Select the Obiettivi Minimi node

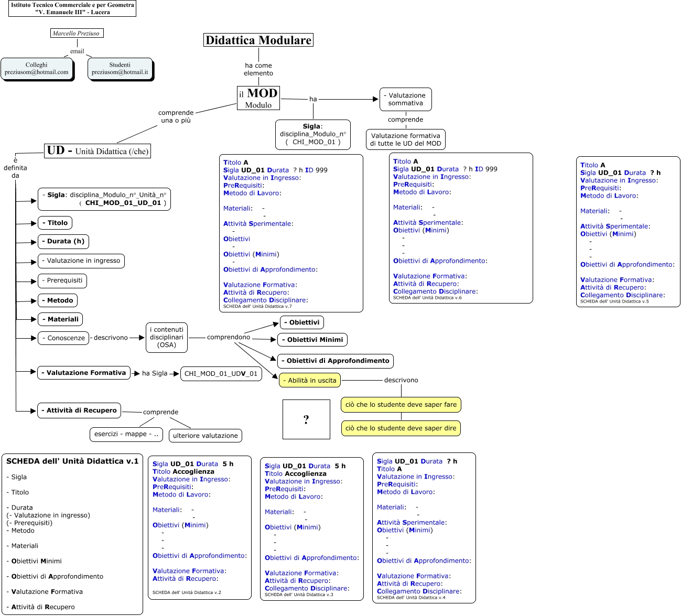(312, 340)
